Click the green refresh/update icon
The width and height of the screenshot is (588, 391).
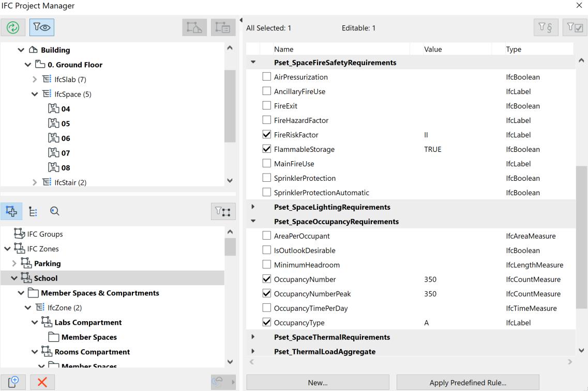point(13,28)
